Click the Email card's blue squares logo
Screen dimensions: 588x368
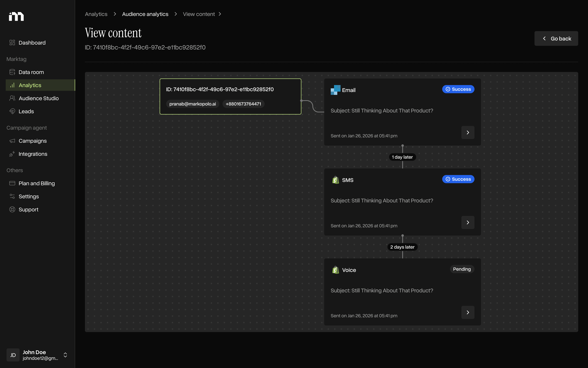click(x=336, y=90)
